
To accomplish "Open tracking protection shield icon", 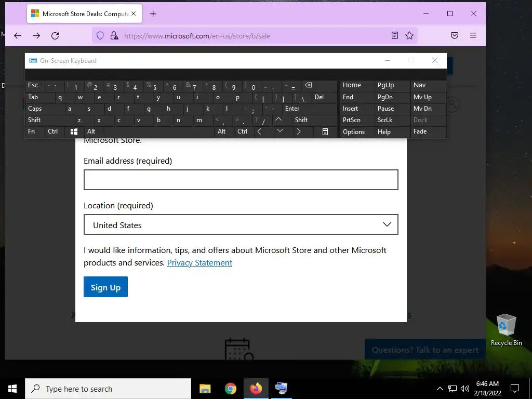I will click(100, 36).
